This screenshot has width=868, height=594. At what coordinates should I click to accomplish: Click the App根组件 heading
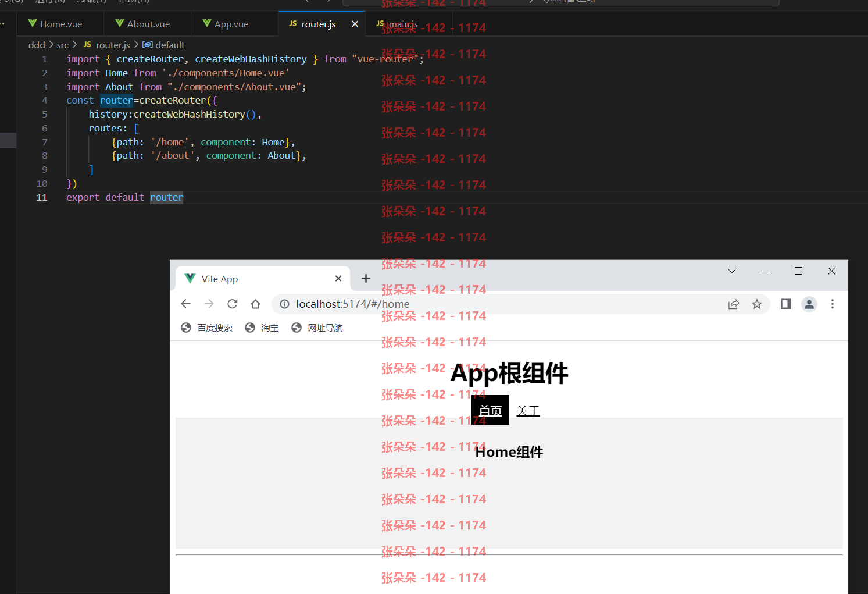point(509,373)
